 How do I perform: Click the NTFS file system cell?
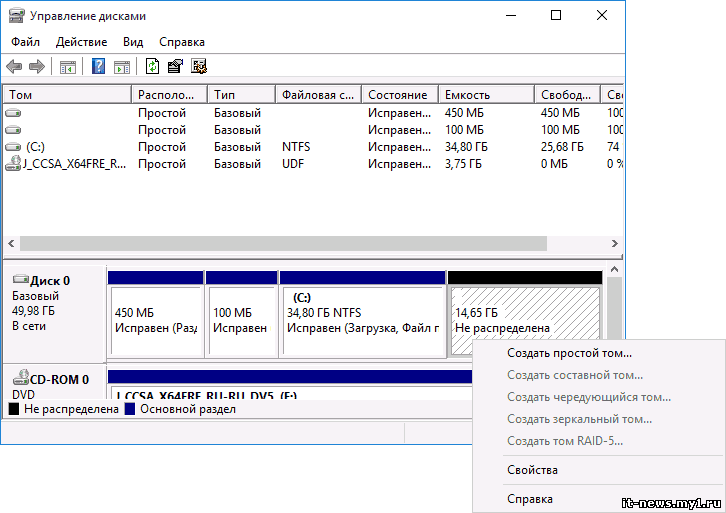click(296, 147)
